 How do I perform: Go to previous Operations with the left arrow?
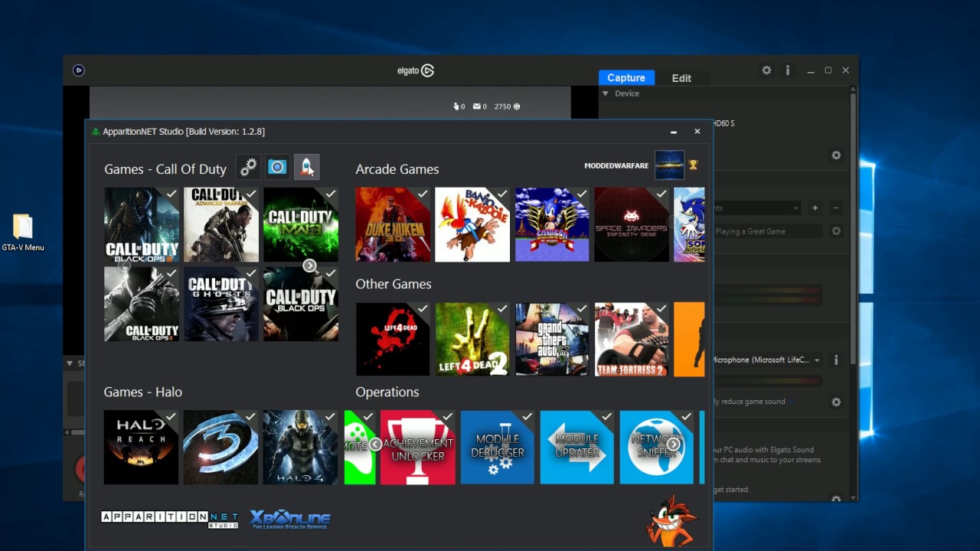[x=375, y=444]
